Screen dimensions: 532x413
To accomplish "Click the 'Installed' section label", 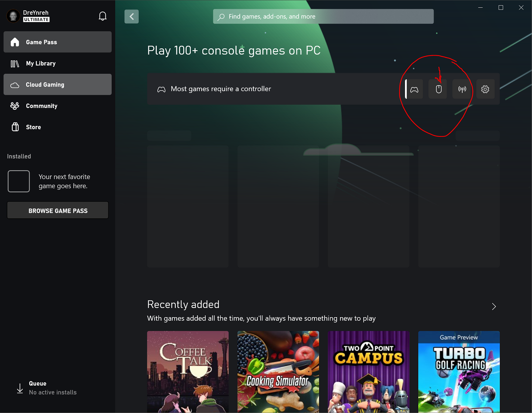I will coord(19,156).
